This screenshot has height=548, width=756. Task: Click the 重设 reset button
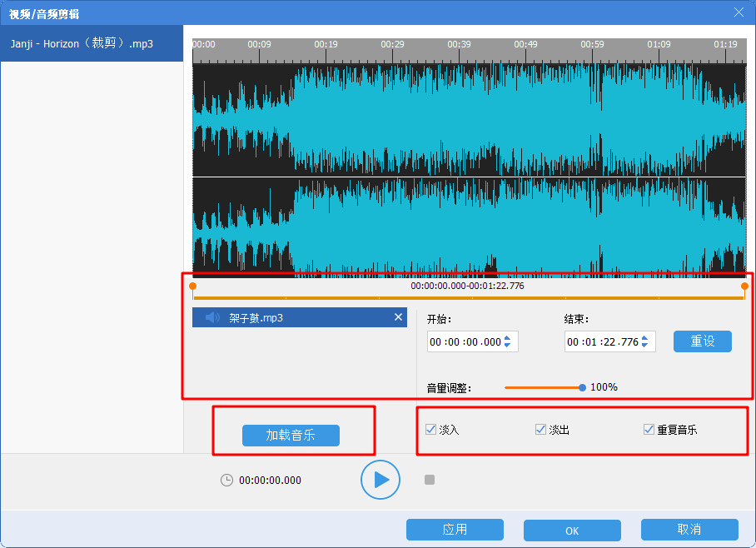tap(703, 341)
